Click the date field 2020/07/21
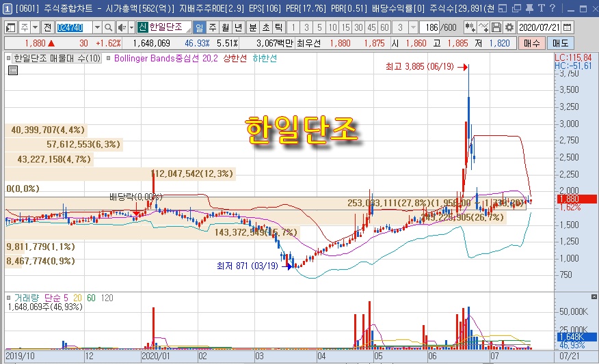 click(x=539, y=27)
